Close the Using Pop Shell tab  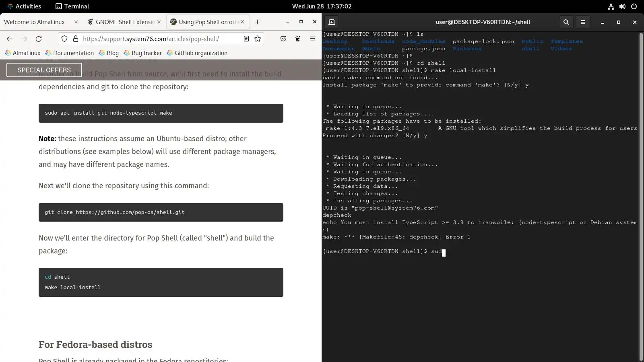tap(242, 22)
